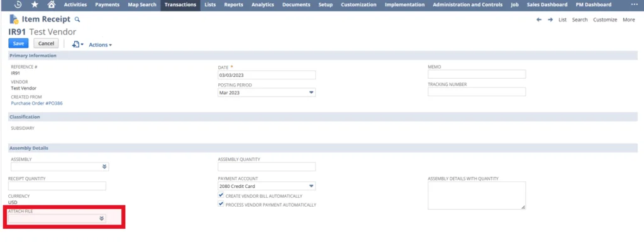
Task: Open the Analytics menu
Action: click(262, 5)
